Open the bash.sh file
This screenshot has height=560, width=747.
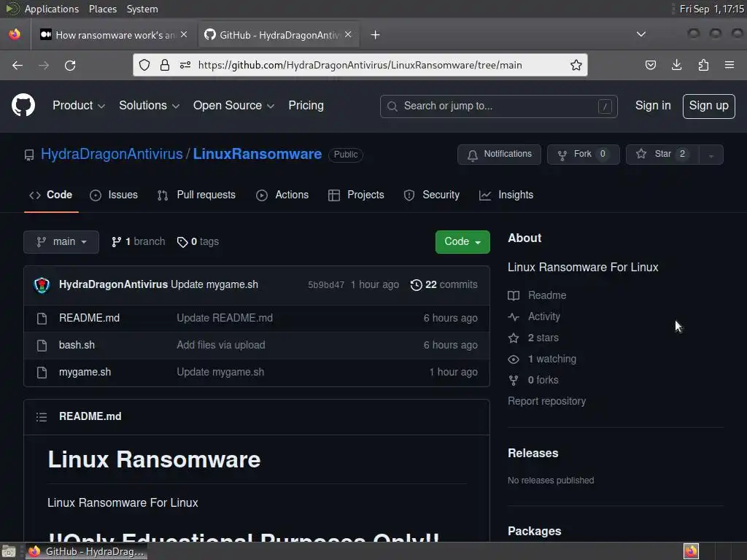77,345
